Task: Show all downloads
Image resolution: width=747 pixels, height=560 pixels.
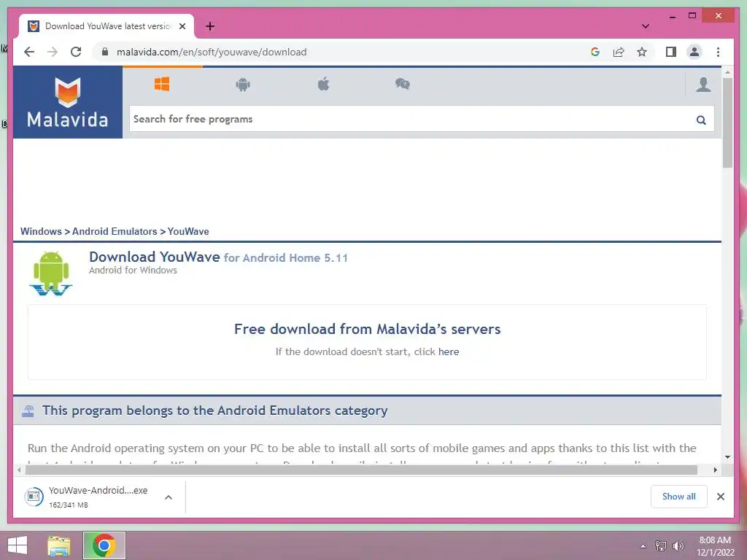Action: tap(679, 497)
